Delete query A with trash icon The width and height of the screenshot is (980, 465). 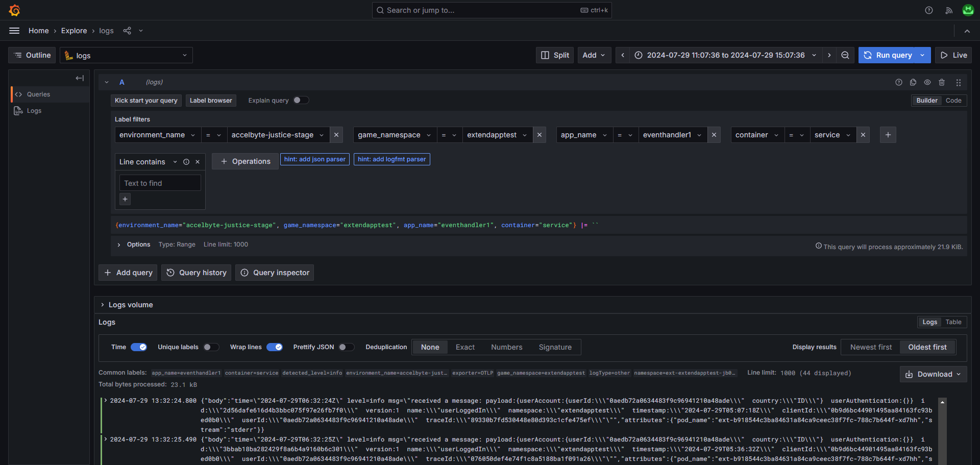[942, 82]
